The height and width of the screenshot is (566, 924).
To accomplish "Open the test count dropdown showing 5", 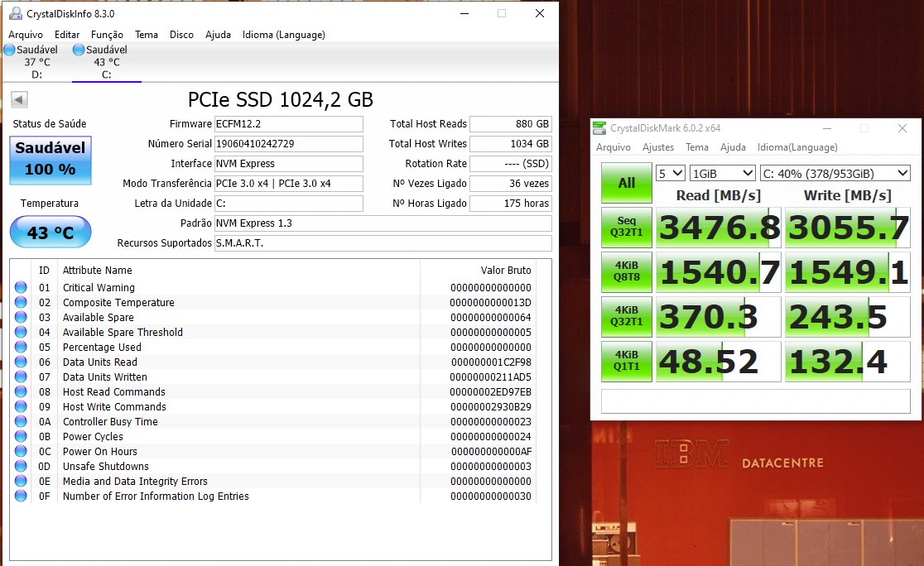I will [x=671, y=174].
